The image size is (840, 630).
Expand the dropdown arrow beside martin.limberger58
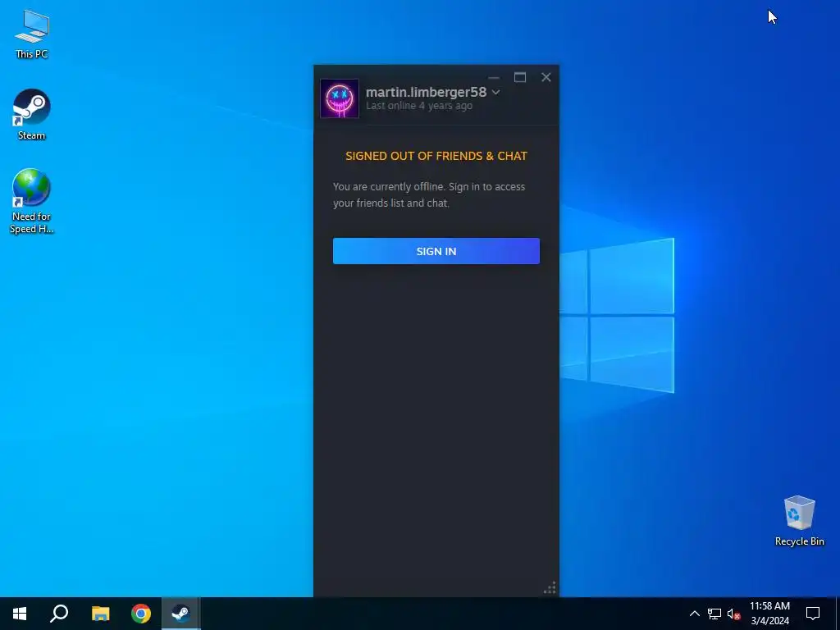(x=495, y=92)
